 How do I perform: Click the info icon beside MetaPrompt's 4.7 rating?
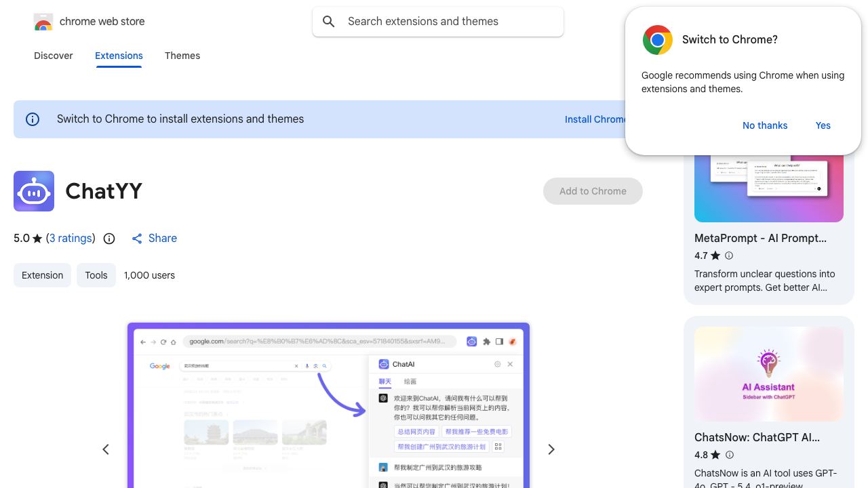click(729, 256)
